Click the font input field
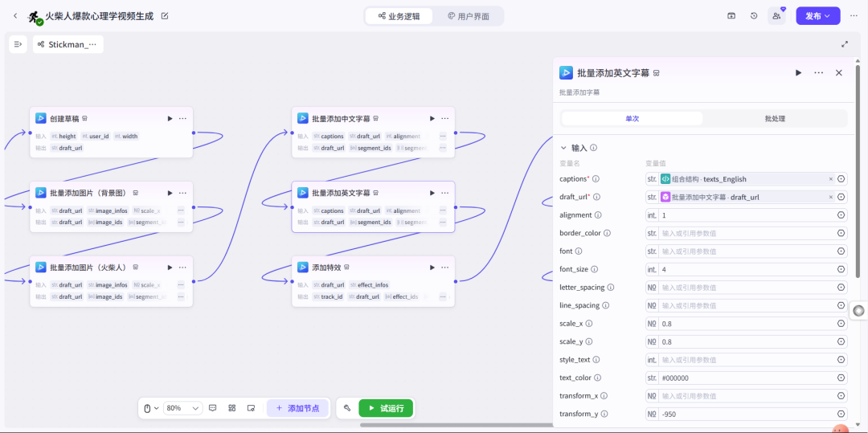868x433 pixels. coord(746,251)
